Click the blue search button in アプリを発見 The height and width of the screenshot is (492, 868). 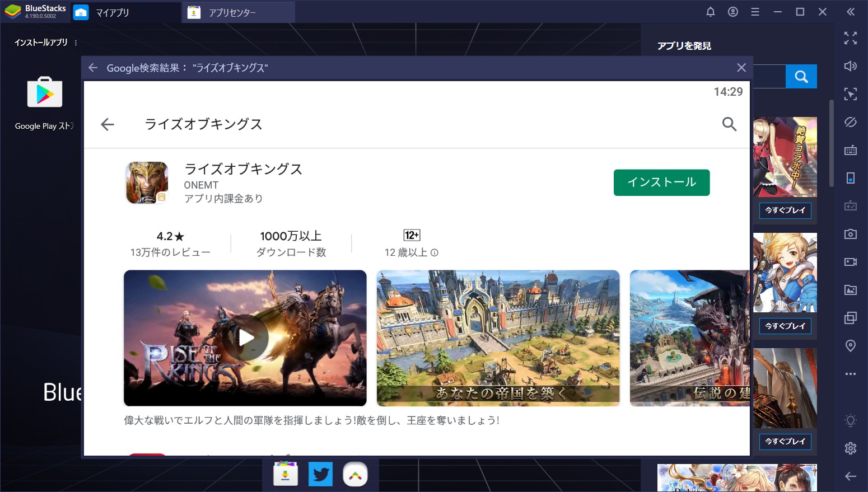pyautogui.click(x=801, y=77)
